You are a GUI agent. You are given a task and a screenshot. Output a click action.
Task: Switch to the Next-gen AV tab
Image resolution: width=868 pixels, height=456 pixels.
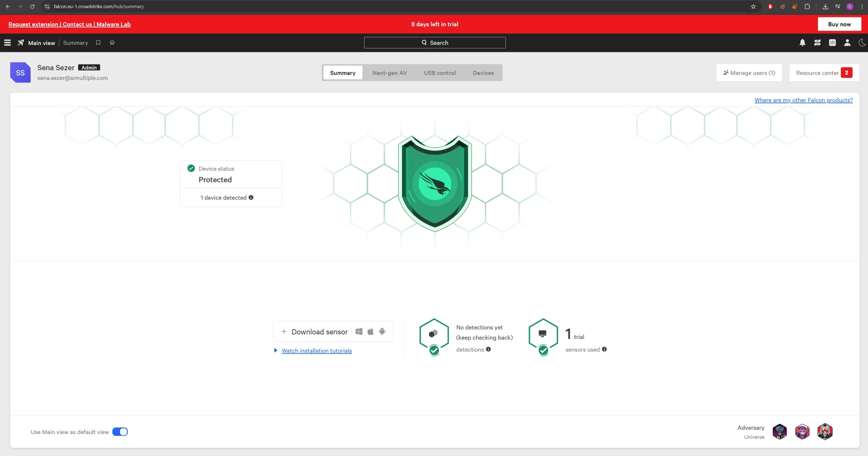pos(390,73)
